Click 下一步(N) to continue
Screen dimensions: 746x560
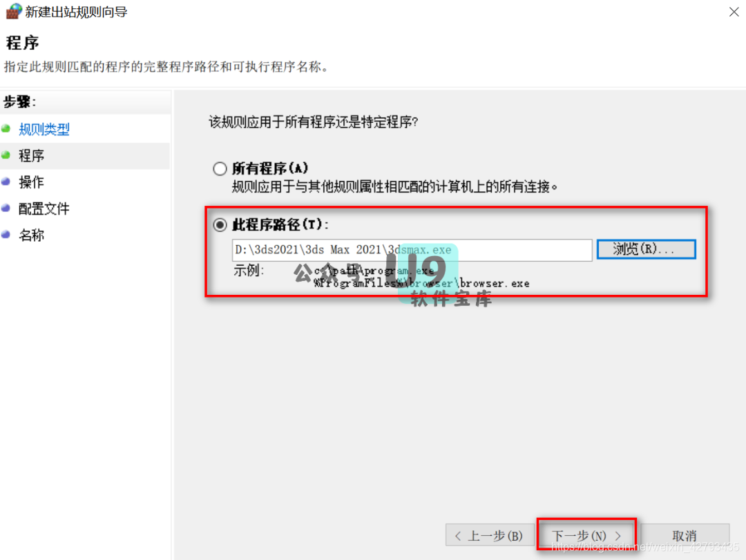[x=586, y=535]
